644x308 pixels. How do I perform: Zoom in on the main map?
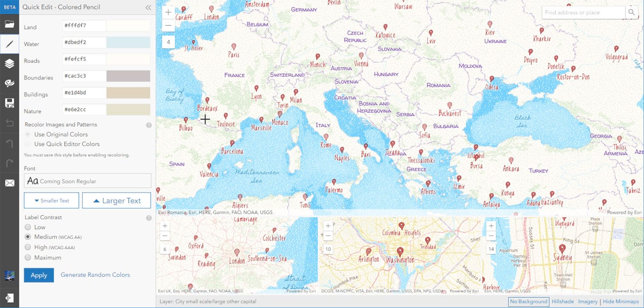tap(169, 12)
